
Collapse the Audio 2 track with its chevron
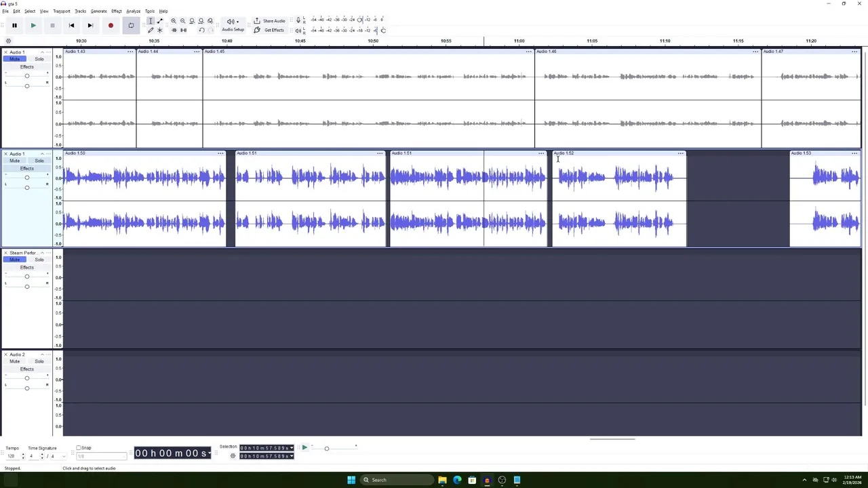pos(42,354)
